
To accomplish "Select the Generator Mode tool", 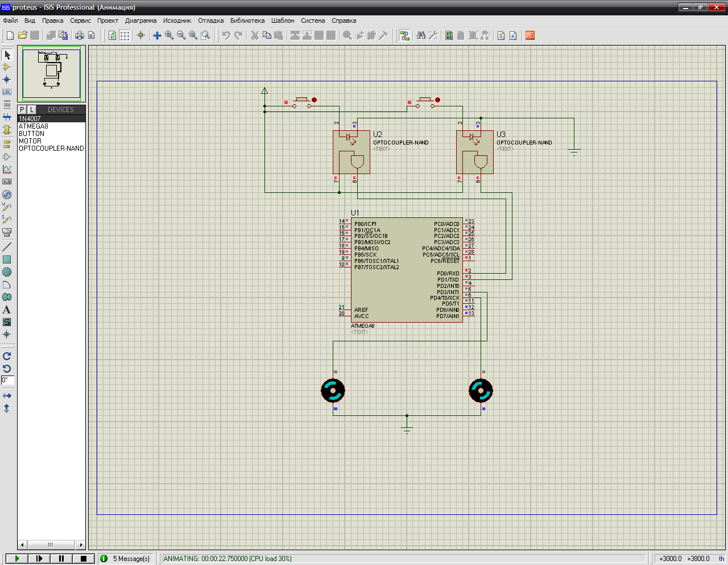I will coord(7,195).
